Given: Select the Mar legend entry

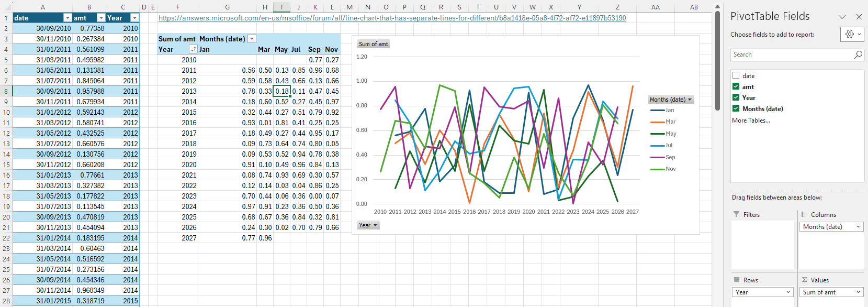Looking at the screenshot, I should pos(663,122).
